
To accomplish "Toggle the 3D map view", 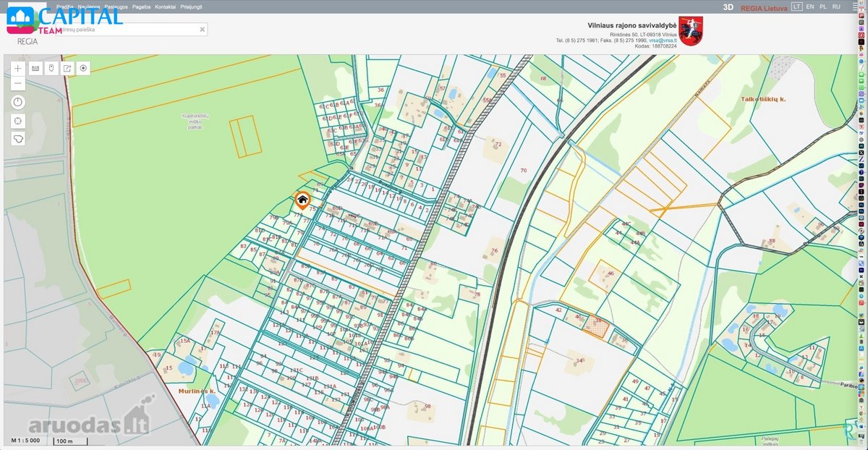I will point(728,7).
